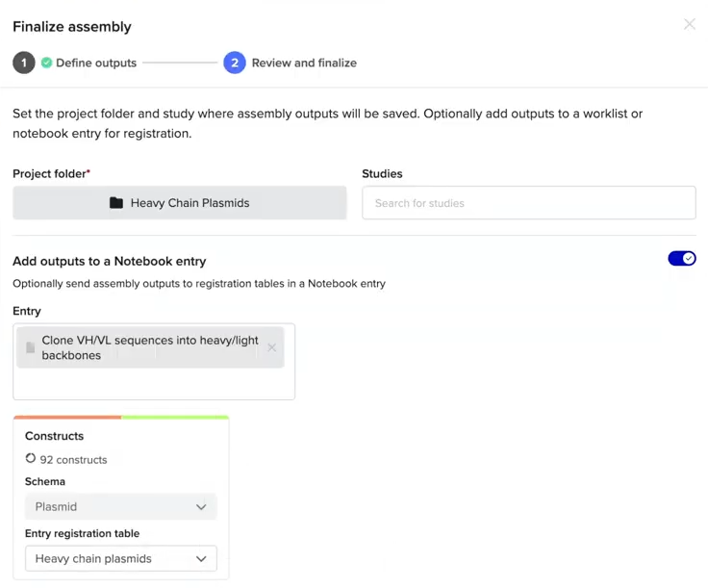This screenshot has height=588, width=708.
Task: Click the green checkmark on Define outputs
Action: pyautogui.click(x=46, y=63)
